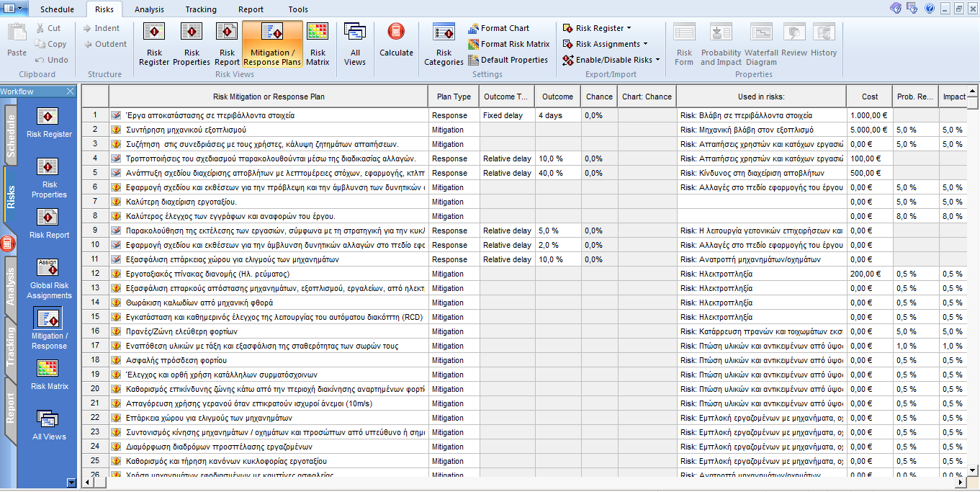
Task: Open All Views in the Workflow panel
Action: (x=49, y=426)
